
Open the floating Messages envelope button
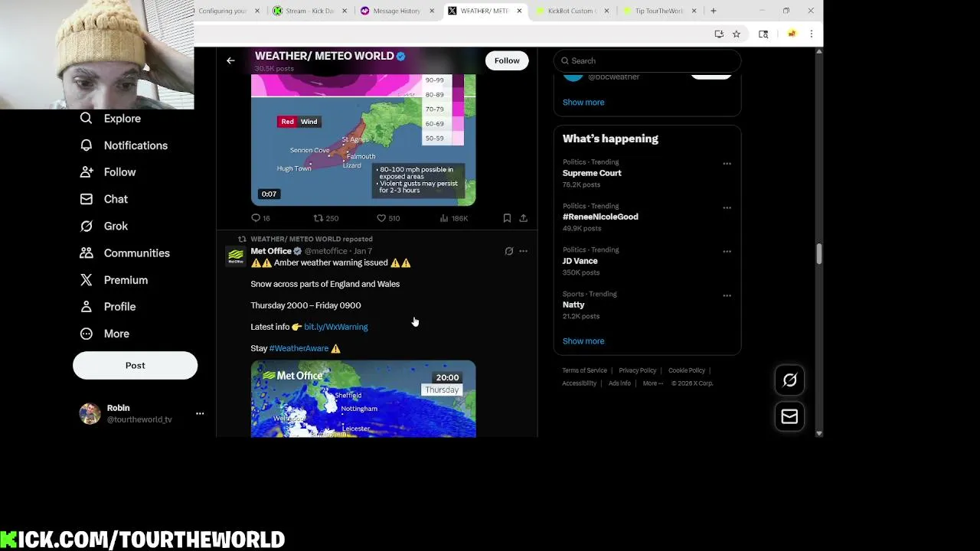pos(789,416)
